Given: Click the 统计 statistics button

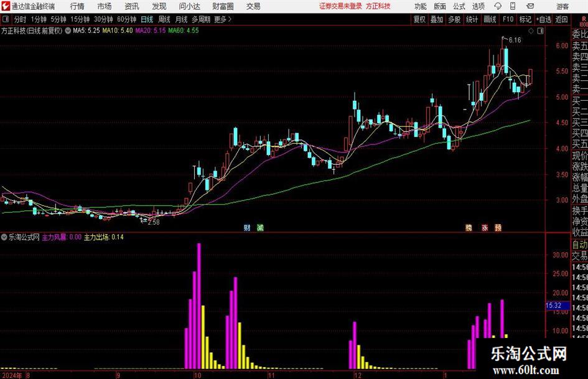Looking at the screenshot, I should [472, 19].
